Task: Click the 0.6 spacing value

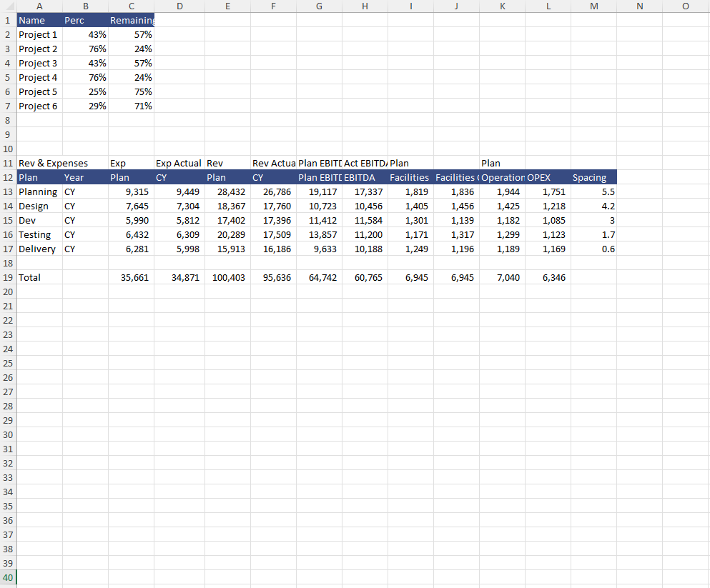Action: (x=593, y=249)
